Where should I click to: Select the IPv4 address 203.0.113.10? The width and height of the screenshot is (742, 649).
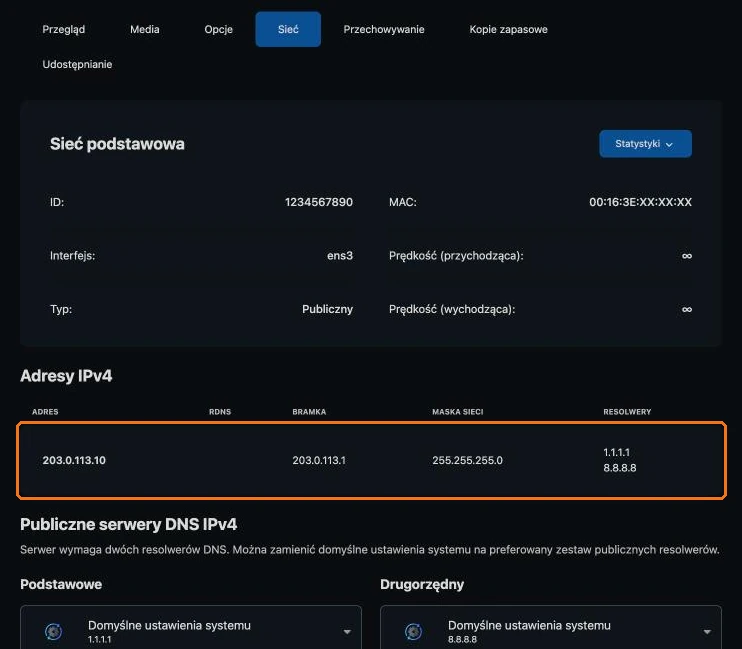pyautogui.click(x=74, y=460)
